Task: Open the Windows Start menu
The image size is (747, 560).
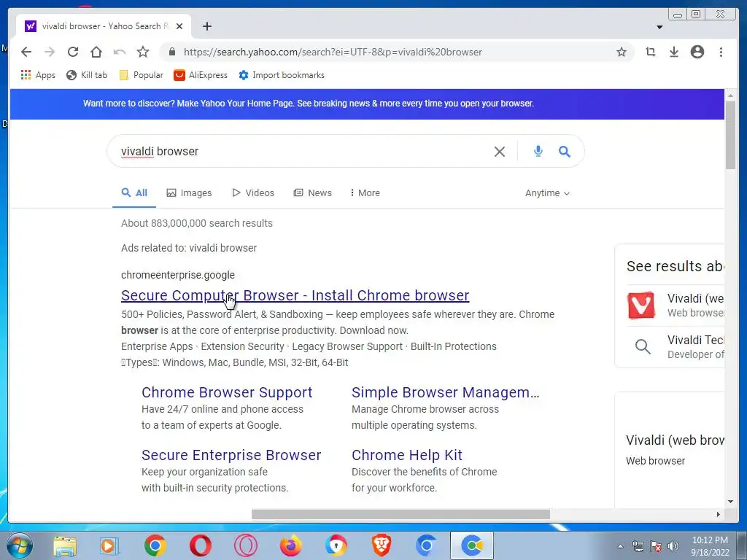Action: [x=20, y=545]
